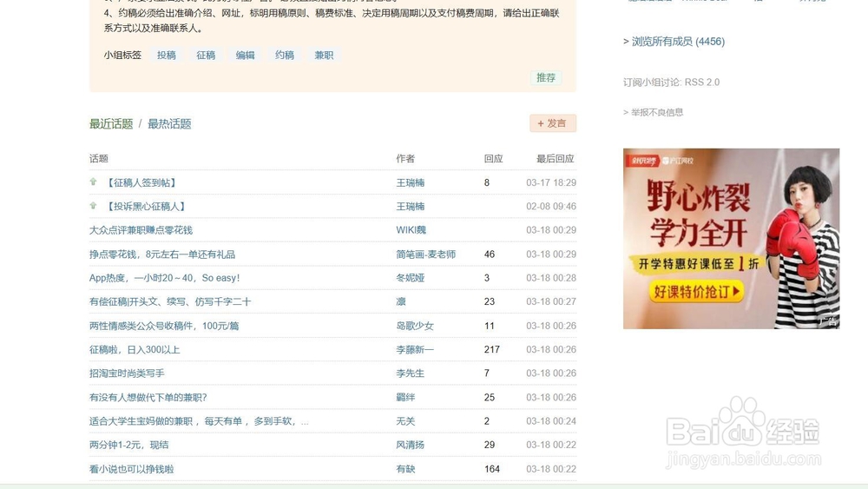
Task: Open the topic 两性情感类公众号收稿件
Action: (164, 326)
